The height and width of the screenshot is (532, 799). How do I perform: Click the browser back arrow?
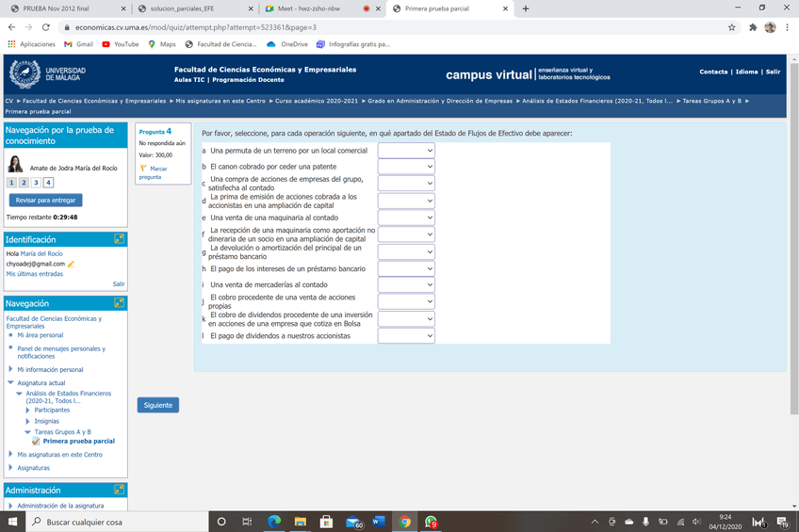tap(11, 27)
